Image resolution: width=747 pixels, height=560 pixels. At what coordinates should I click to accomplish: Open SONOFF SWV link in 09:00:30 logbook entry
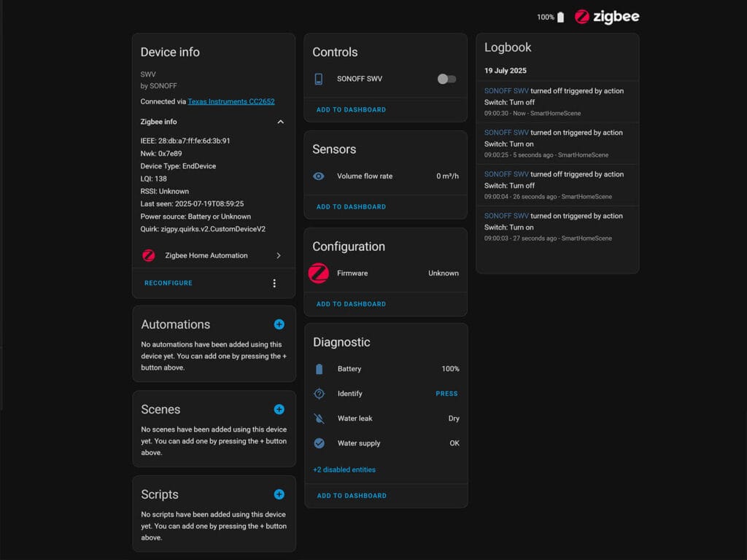click(x=506, y=91)
